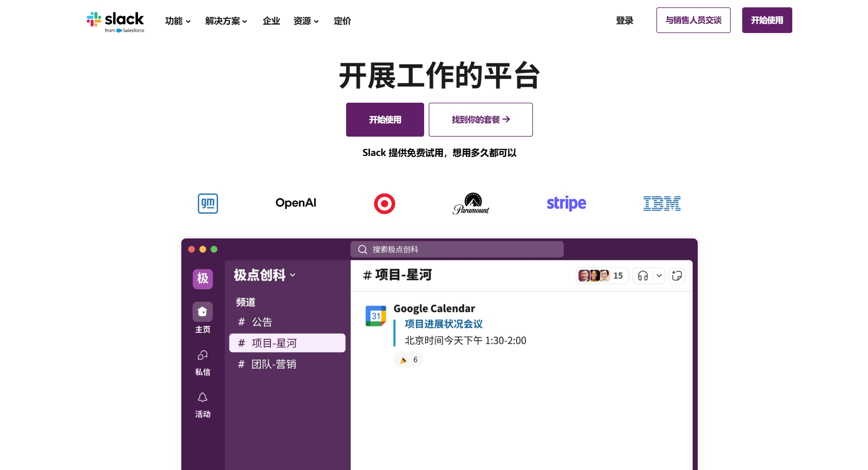The height and width of the screenshot is (470, 868).
Task: Click the red close dot of mock window
Action: [x=191, y=249]
